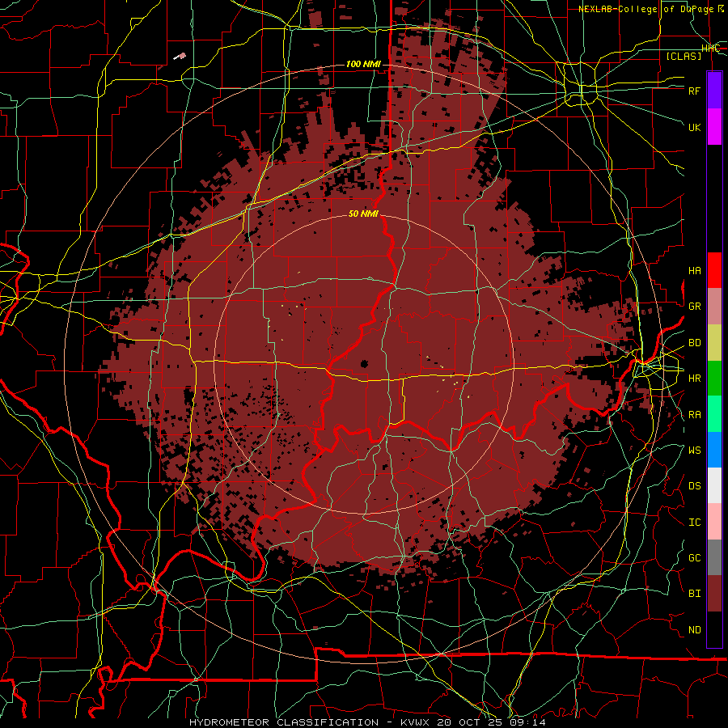Viewport: 728px width, 728px height.
Task: Click the 'IC' legend label
Action: 694,523
